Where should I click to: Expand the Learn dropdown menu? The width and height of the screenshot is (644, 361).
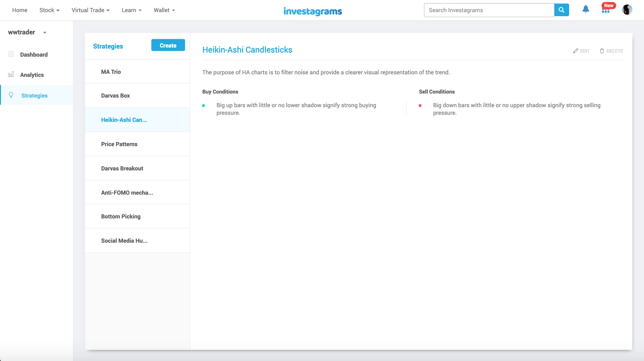pyautogui.click(x=132, y=10)
